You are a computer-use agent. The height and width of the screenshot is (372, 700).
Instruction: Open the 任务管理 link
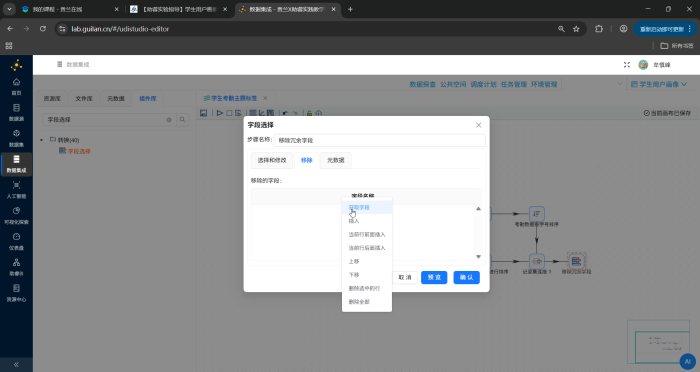coord(514,84)
